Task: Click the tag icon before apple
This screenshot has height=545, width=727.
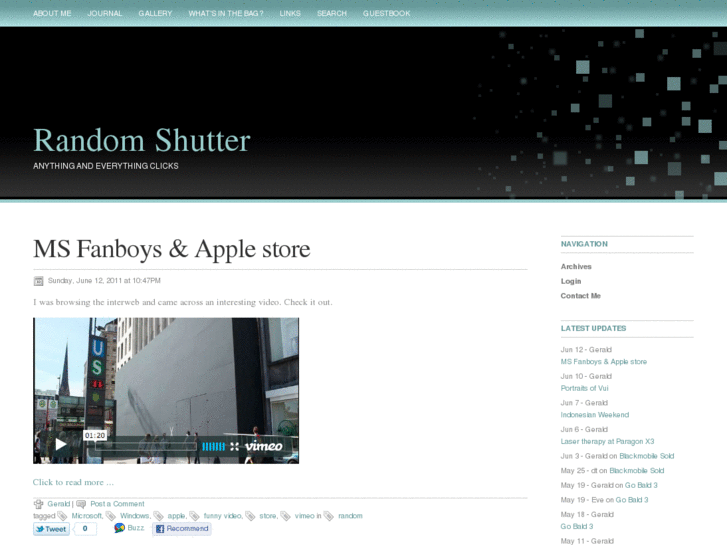Action: [159, 516]
